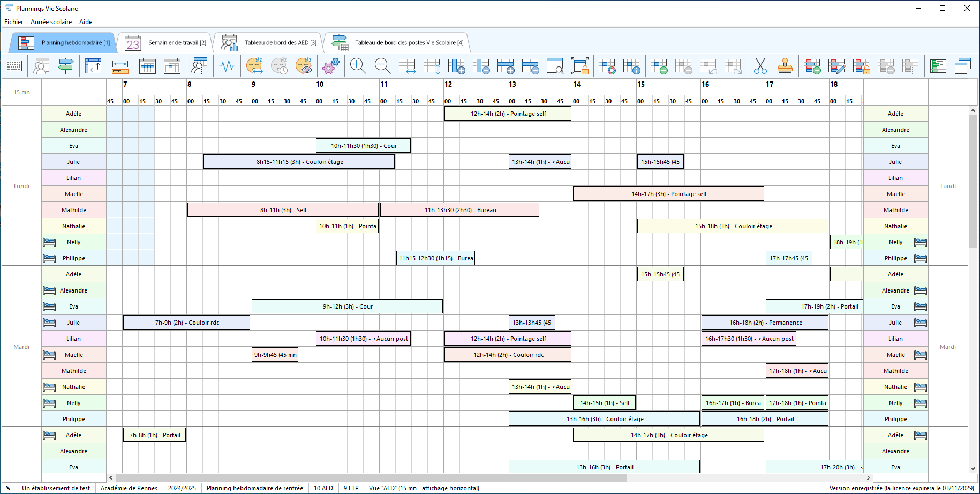
Task: Click the add row icon
Action: (x=506, y=66)
